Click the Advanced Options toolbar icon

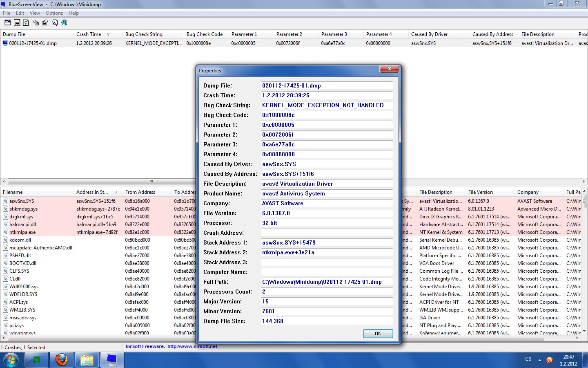click(8, 23)
